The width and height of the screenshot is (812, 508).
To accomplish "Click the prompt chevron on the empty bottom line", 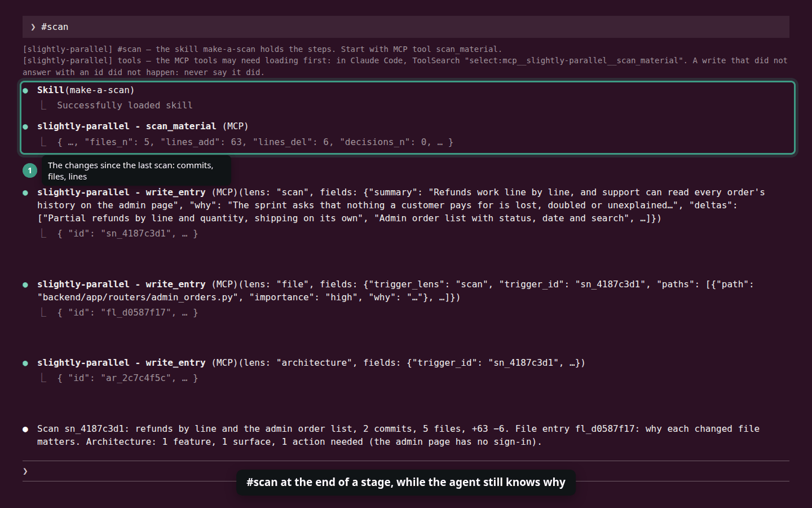I will click(x=25, y=471).
